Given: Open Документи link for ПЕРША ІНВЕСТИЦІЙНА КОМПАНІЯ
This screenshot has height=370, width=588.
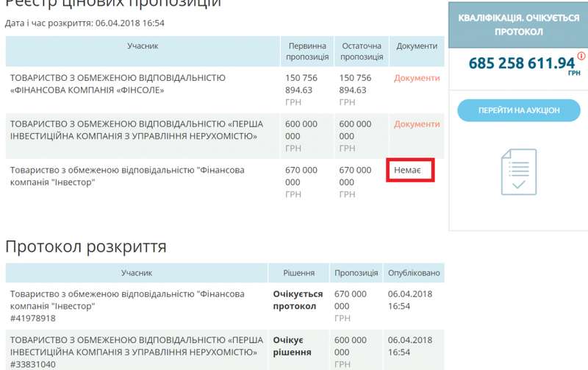Looking at the screenshot, I should (x=417, y=124).
